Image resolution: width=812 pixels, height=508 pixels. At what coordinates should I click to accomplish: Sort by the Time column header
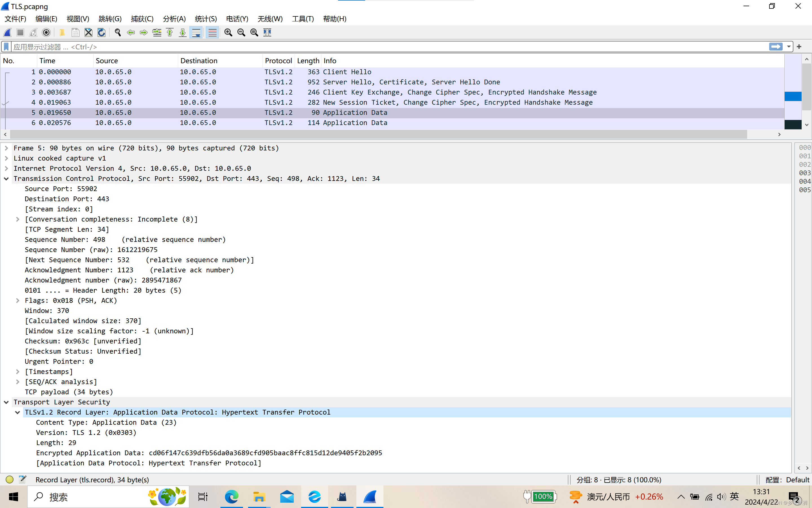click(x=65, y=61)
